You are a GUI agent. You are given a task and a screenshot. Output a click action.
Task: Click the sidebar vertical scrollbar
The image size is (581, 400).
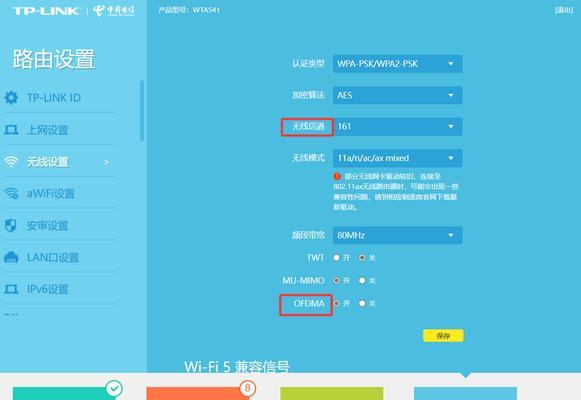142,111
